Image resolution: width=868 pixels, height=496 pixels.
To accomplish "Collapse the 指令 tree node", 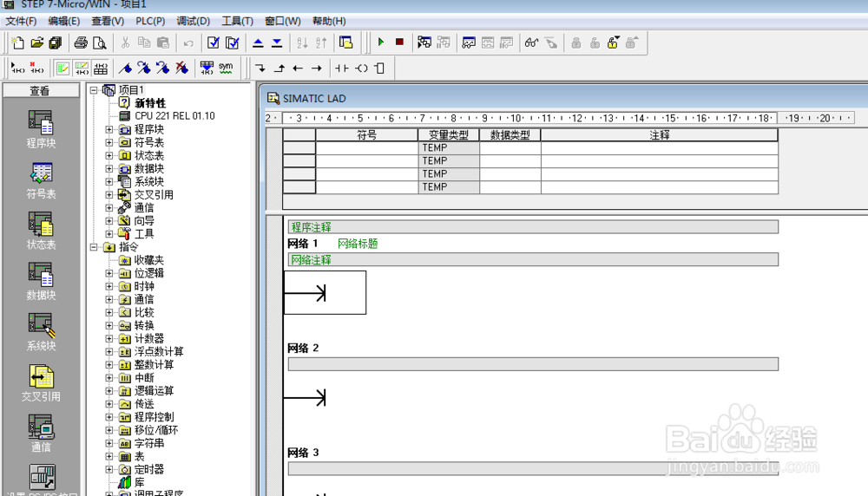I will point(94,247).
